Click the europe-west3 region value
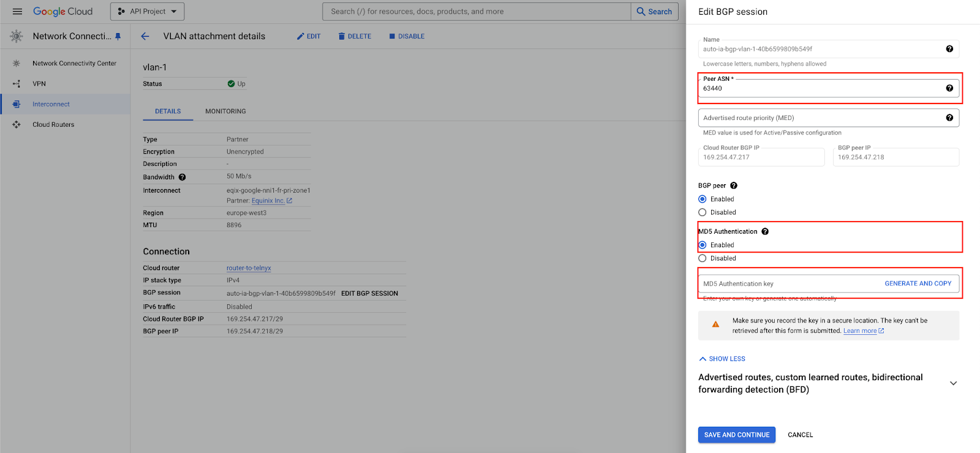This screenshot has height=453, width=980. point(246,213)
